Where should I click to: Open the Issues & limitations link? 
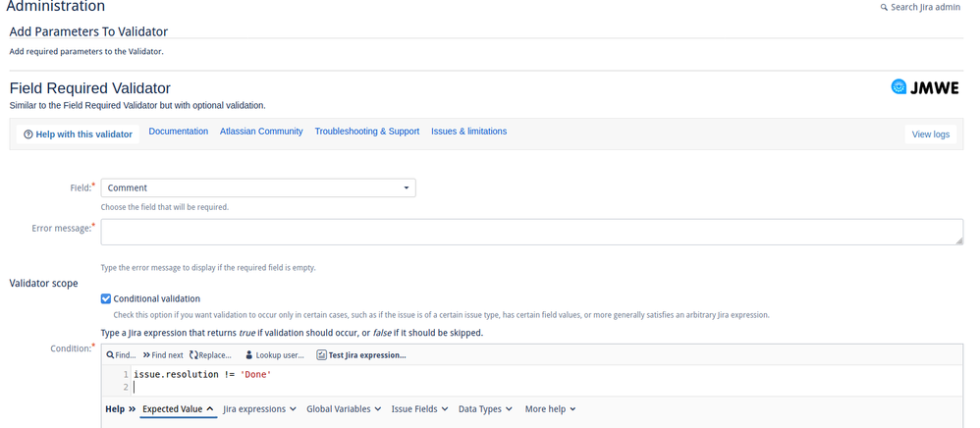pos(468,132)
